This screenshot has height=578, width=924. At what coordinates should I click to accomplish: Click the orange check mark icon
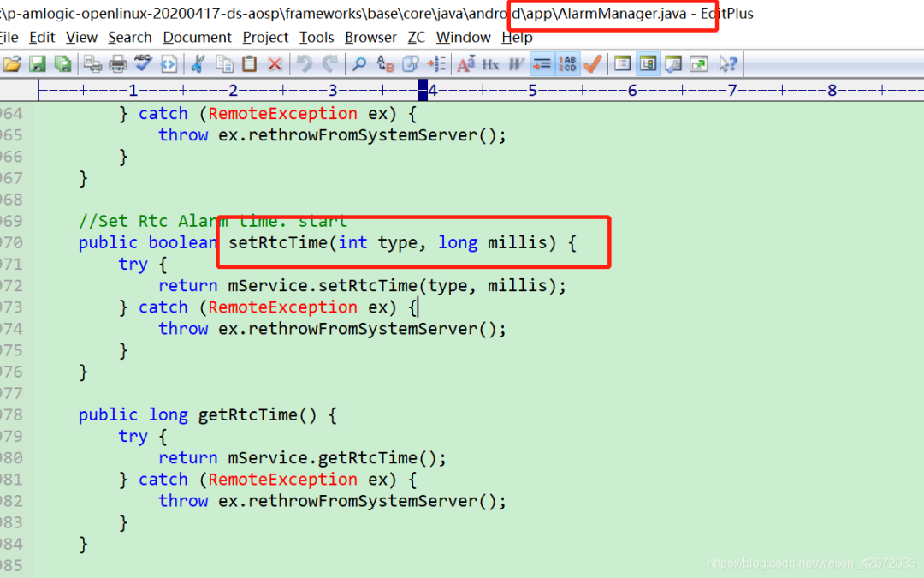593,63
